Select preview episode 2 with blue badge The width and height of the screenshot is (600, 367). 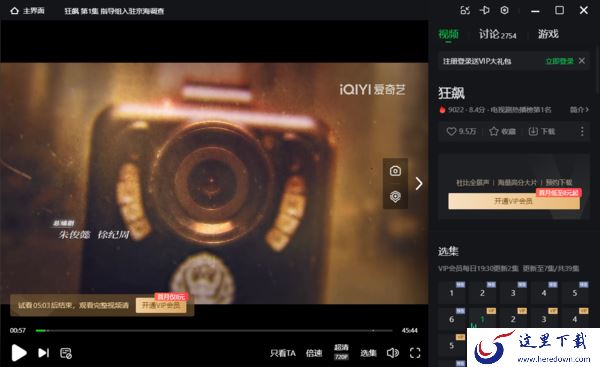click(x=483, y=293)
